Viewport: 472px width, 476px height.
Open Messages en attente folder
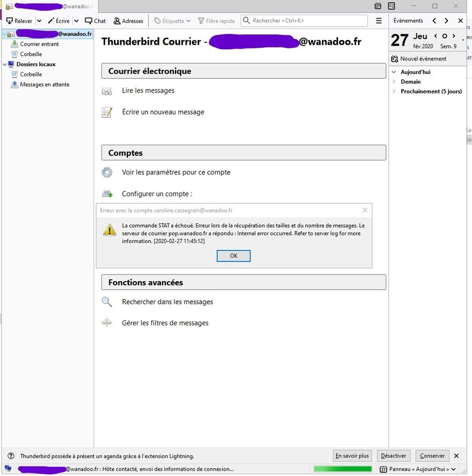(45, 84)
